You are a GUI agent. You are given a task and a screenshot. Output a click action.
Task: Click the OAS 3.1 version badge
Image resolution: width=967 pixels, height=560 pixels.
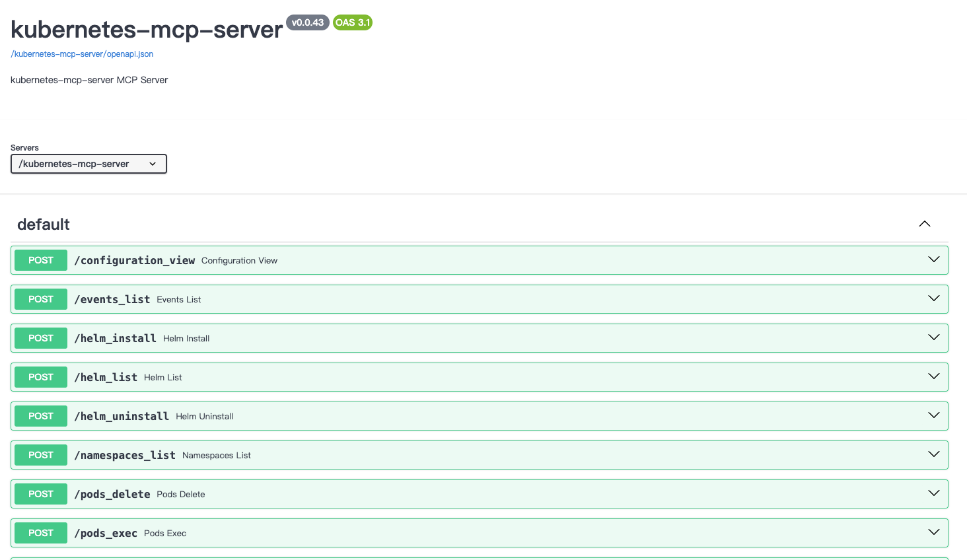coord(352,22)
